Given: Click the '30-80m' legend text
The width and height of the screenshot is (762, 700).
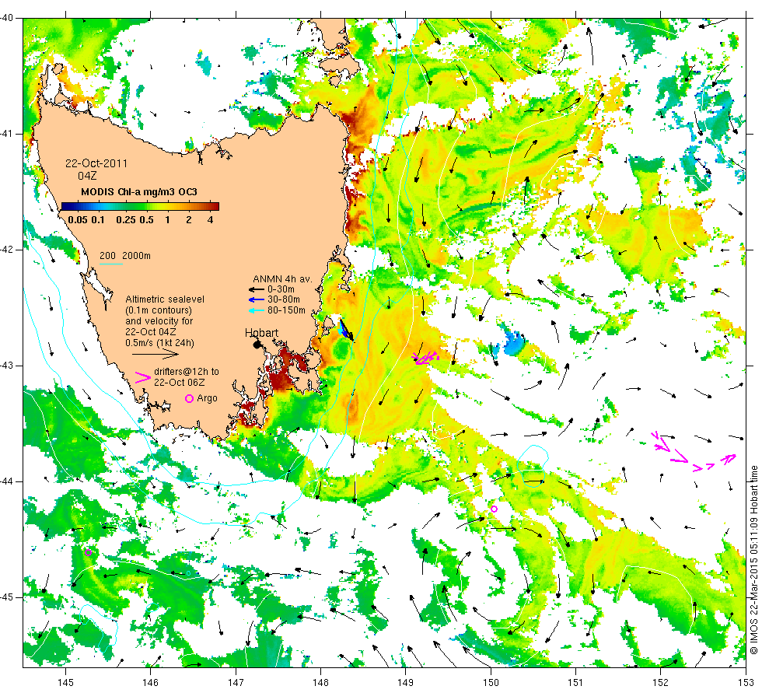Looking at the screenshot, I should [x=283, y=299].
